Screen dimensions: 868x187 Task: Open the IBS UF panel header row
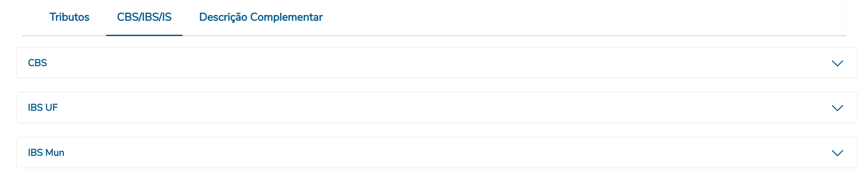436,108
